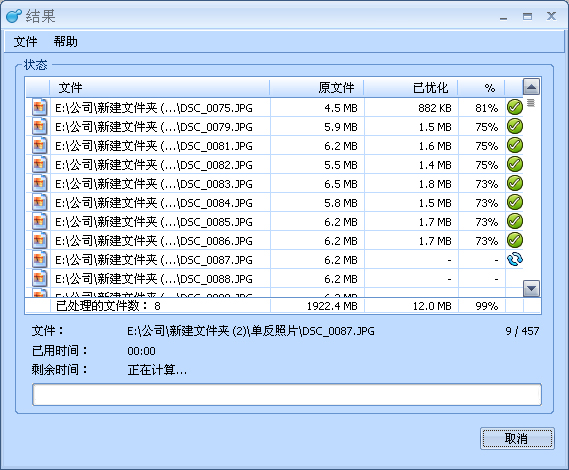Click green checkmark for DSC_0084.JPG
This screenshot has height=470, width=569.
pos(515,202)
